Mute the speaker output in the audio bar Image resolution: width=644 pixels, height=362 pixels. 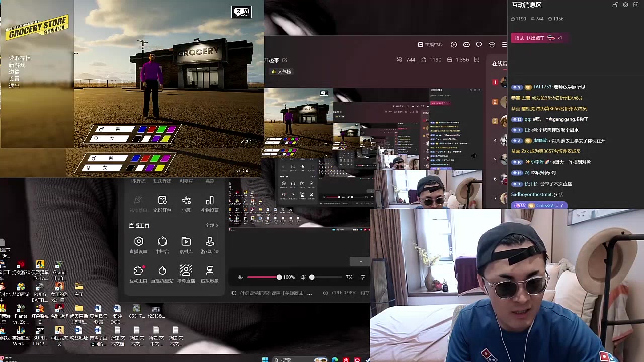(x=303, y=277)
